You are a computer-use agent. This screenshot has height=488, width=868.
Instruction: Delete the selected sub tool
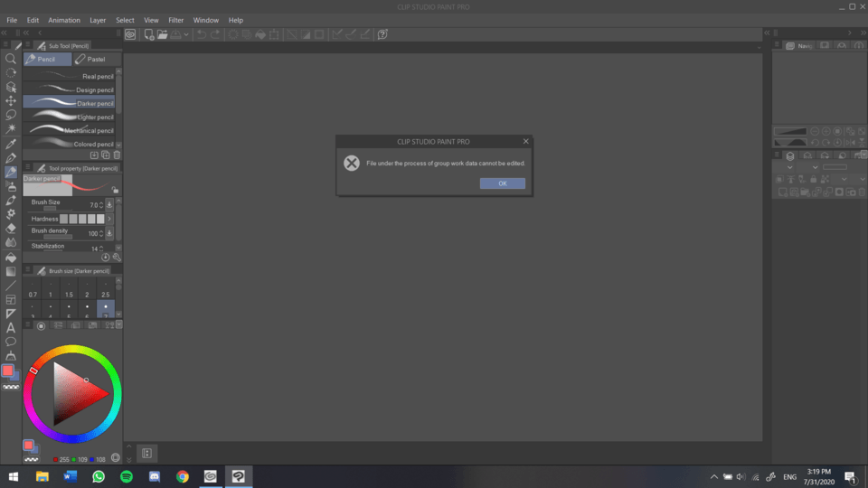point(117,155)
